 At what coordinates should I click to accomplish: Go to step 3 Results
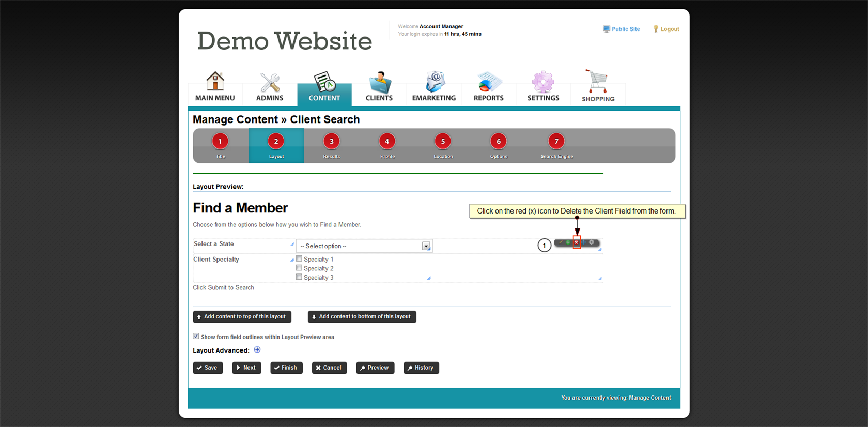pos(332,142)
